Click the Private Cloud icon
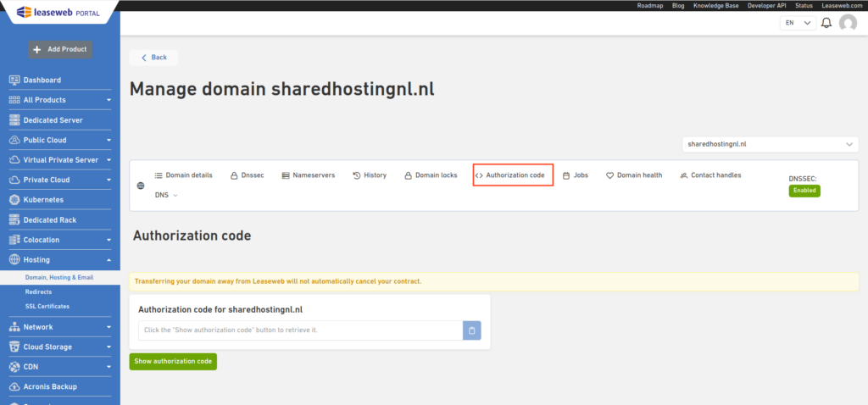 [x=14, y=180]
